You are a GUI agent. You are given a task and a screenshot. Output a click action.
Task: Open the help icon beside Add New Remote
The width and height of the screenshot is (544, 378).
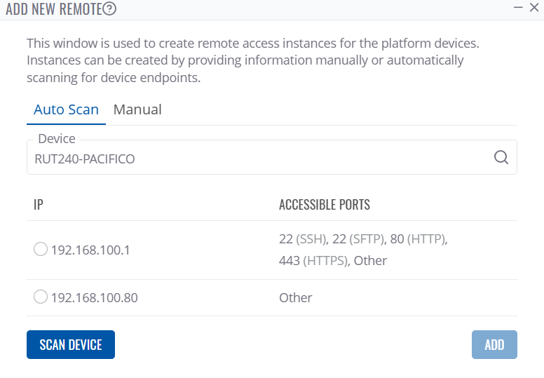tap(109, 9)
